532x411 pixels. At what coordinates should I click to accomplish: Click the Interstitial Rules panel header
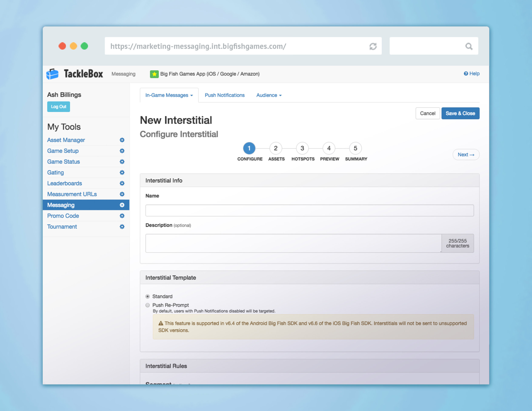pos(310,366)
